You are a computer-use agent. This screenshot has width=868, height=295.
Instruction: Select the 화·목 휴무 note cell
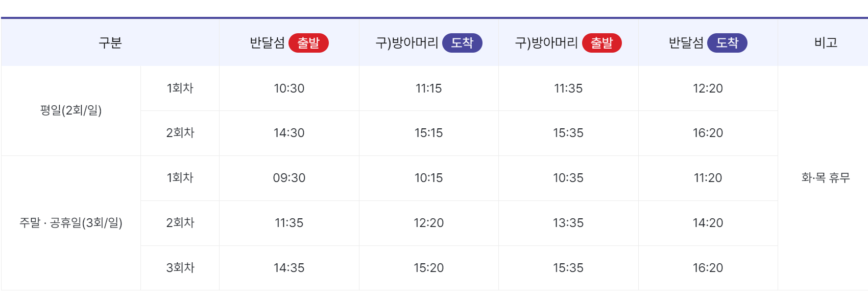pos(826,178)
